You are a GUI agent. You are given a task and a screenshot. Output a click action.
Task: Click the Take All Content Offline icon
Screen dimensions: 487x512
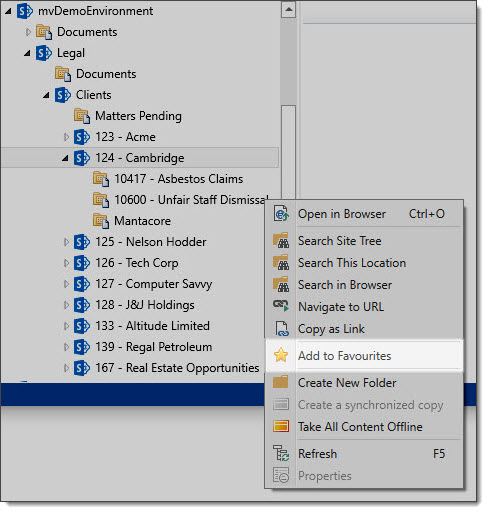click(281, 426)
